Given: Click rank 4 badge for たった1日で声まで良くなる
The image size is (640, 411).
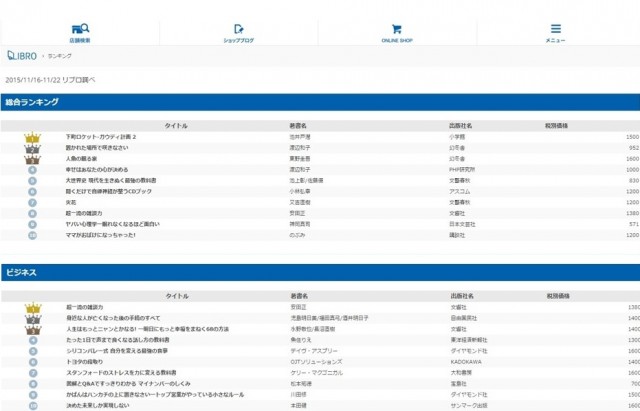Looking at the screenshot, I should click(32, 339).
